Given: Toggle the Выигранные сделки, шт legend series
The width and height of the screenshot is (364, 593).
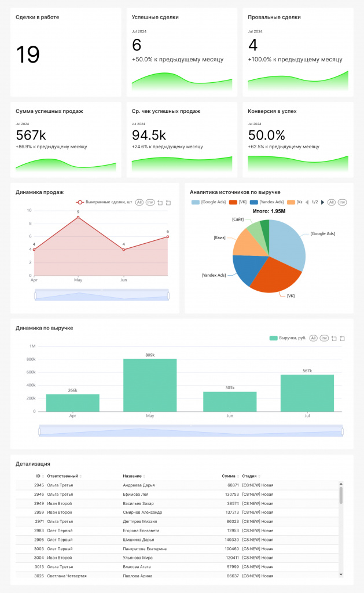Looking at the screenshot, I should pyautogui.click(x=105, y=202).
